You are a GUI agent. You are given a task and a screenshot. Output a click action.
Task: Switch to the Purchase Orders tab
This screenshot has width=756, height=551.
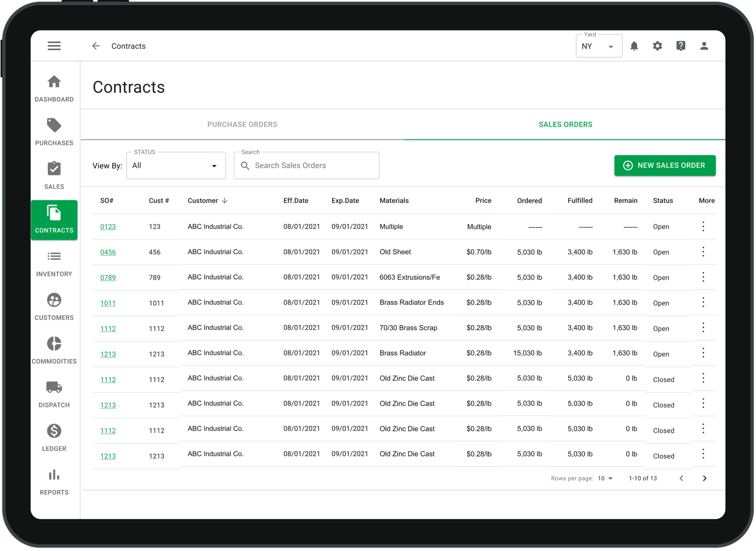242,124
